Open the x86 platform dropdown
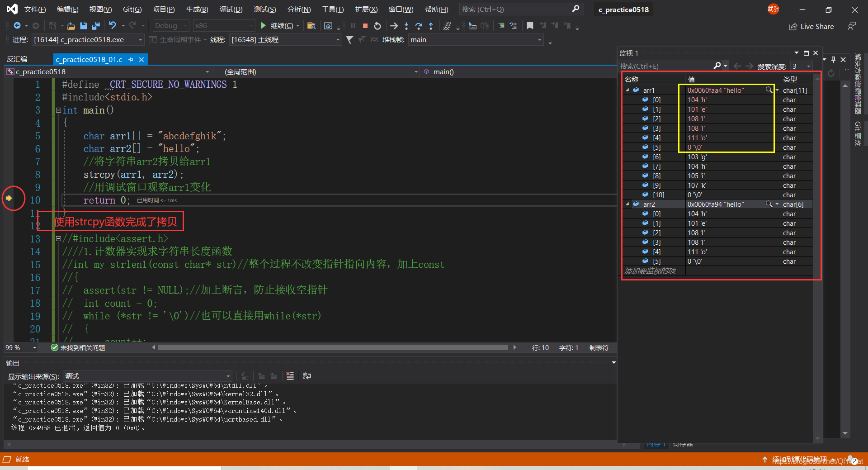This screenshot has height=470, width=868. [x=224, y=26]
